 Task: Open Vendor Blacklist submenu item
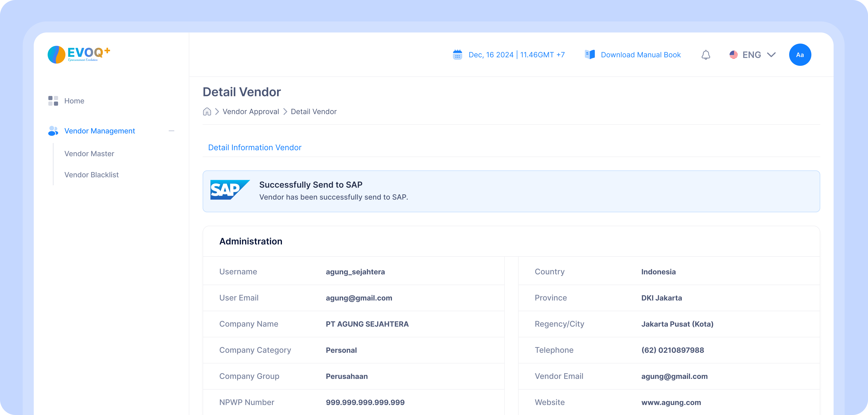tap(91, 175)
